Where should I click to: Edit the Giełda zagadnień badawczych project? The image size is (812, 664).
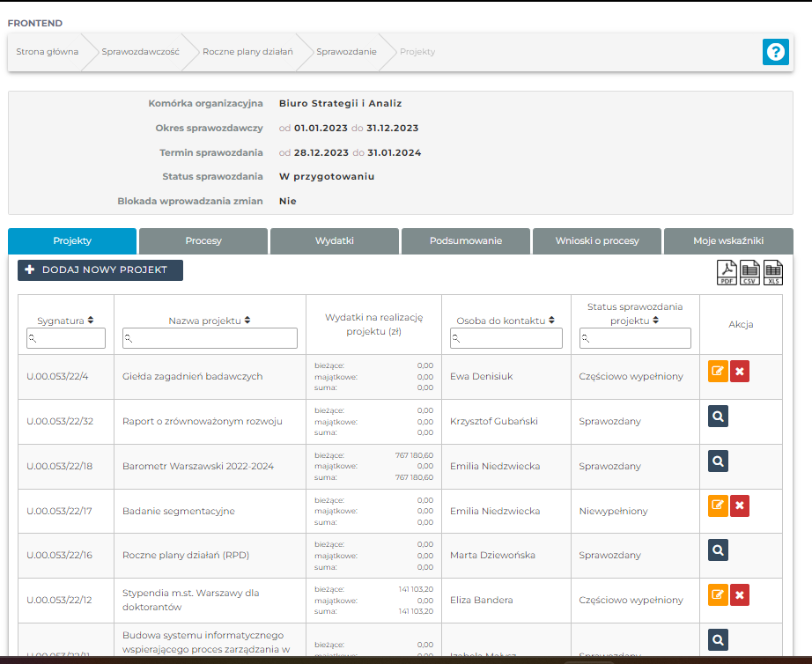[x=718, y=372]
